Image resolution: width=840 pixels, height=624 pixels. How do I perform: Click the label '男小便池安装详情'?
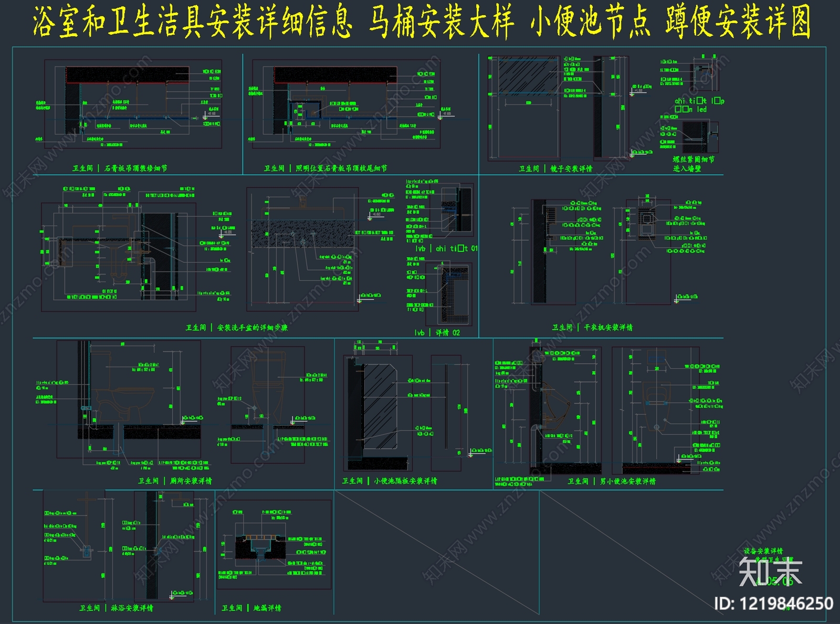coord(627,481)
